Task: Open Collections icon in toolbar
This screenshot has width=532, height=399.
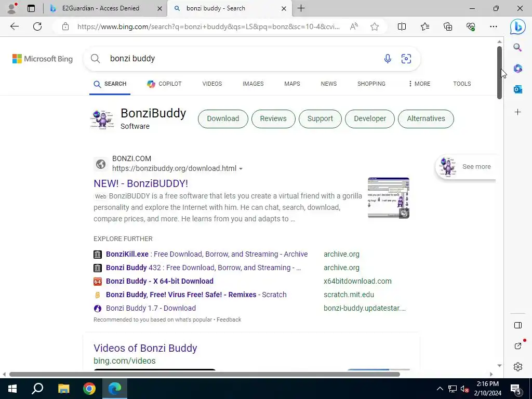Action: click(448, 26)
